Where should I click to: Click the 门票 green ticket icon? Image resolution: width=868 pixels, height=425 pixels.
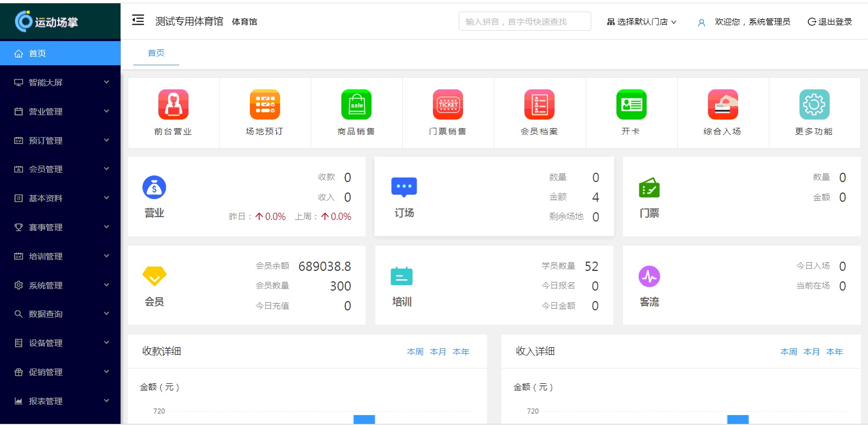(649, 188)
